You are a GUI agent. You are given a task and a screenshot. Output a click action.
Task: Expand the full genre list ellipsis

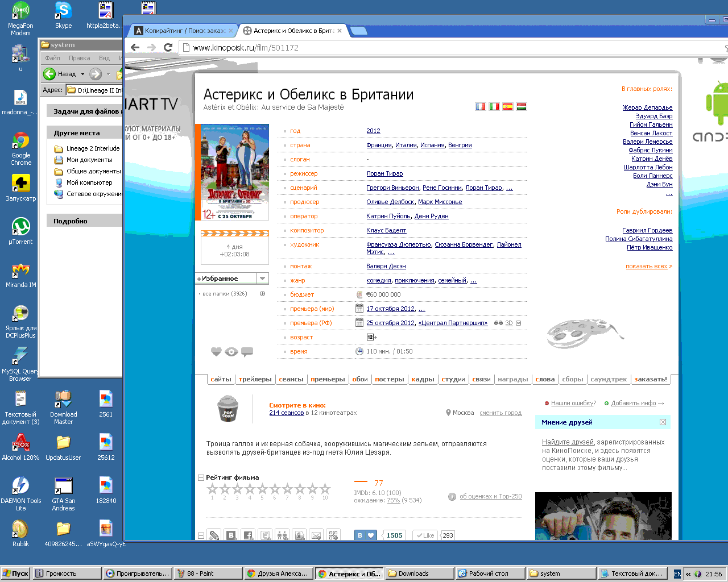tap(474, 281)
